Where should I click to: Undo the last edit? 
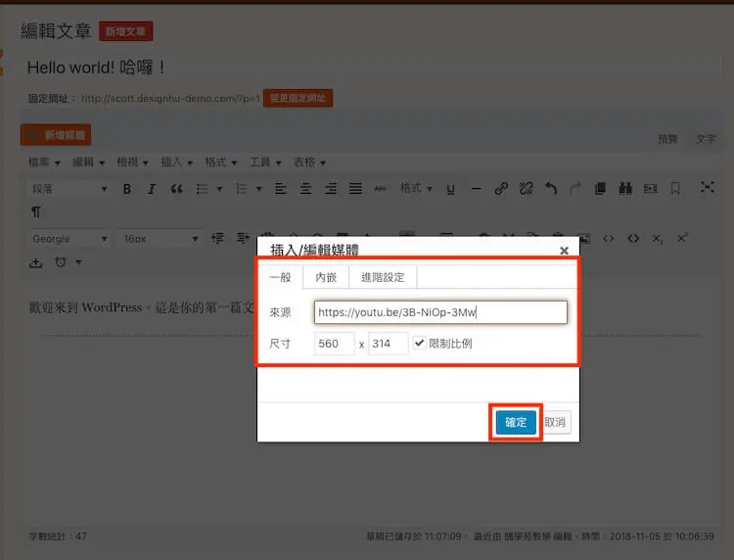point(551,189)
